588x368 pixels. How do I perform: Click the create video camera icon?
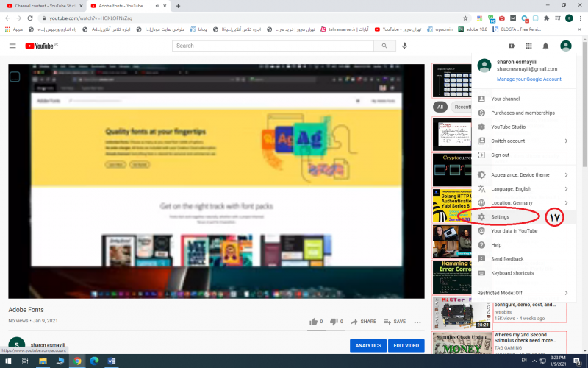[512, 46]
